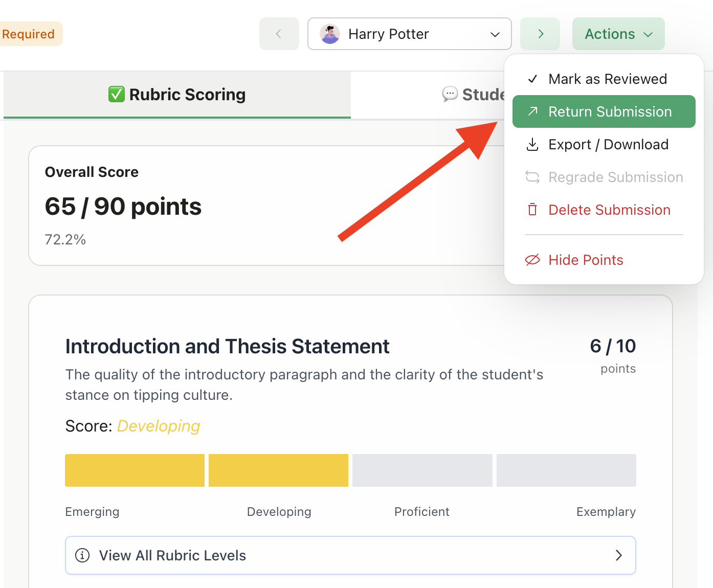Select the Exemplary rubric level bar
This screenshot has width=713, height=588.
point(566,470)
